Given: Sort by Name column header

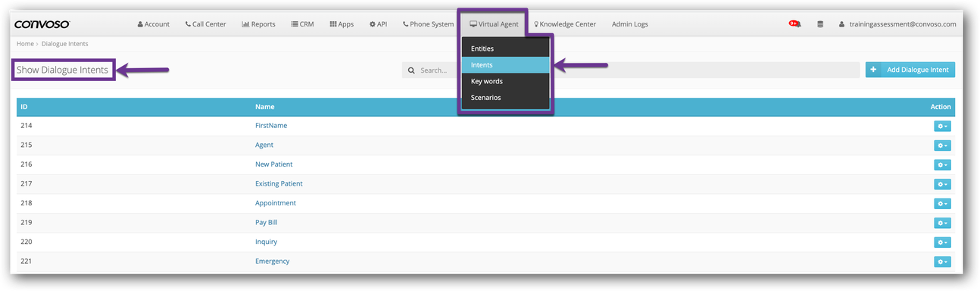Looking at the screenshot, I should point(264,107).
